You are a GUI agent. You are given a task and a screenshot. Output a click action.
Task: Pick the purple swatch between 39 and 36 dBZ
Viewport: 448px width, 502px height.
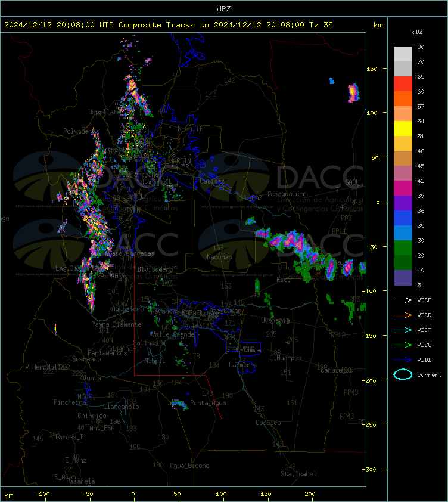click(403, 203)
